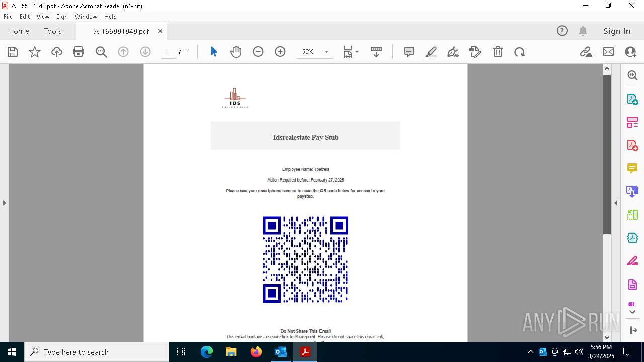Open the Find Text magnifier tool
This screenshot has width=644, height=362.
coord(101,52)
